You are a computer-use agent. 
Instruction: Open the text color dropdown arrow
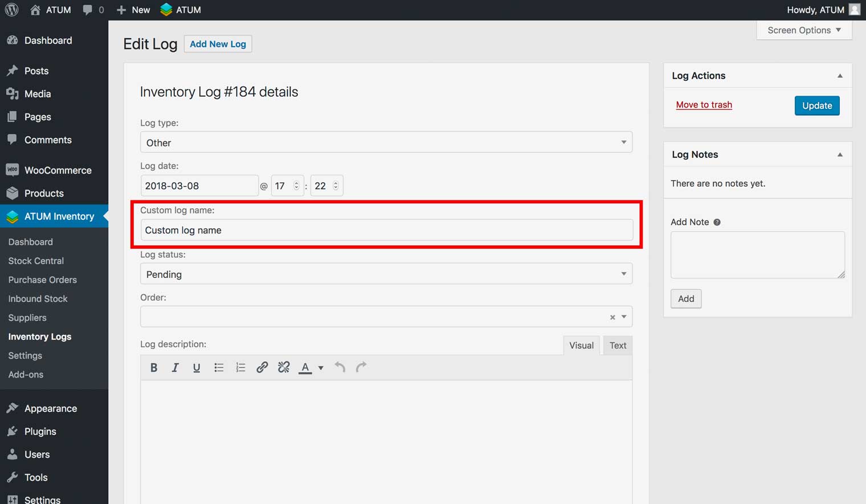click(x=321, y=368)
